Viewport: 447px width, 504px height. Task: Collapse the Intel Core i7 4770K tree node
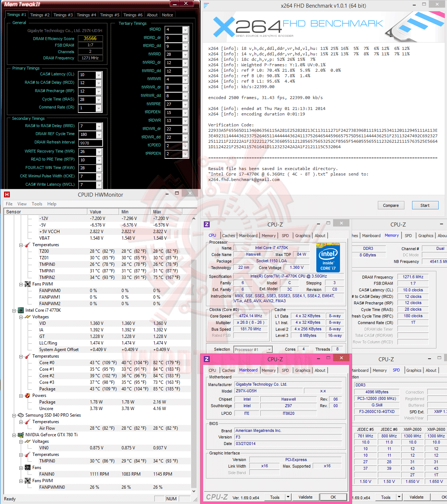(14, 311)
